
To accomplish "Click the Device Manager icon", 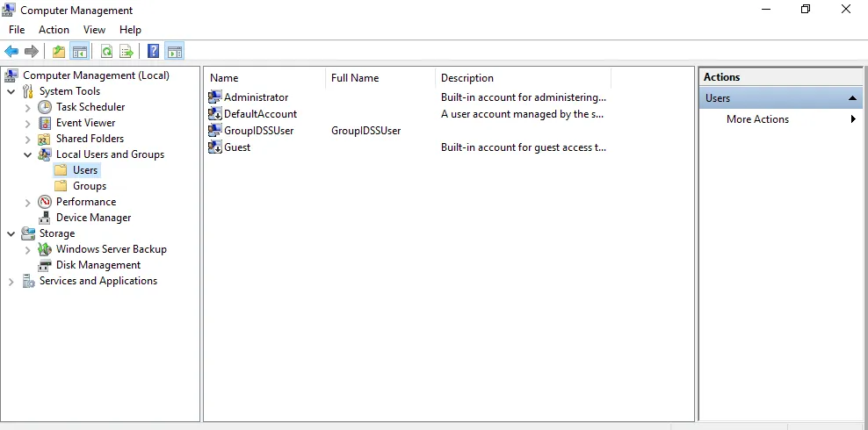I will [x=45, y=218].
